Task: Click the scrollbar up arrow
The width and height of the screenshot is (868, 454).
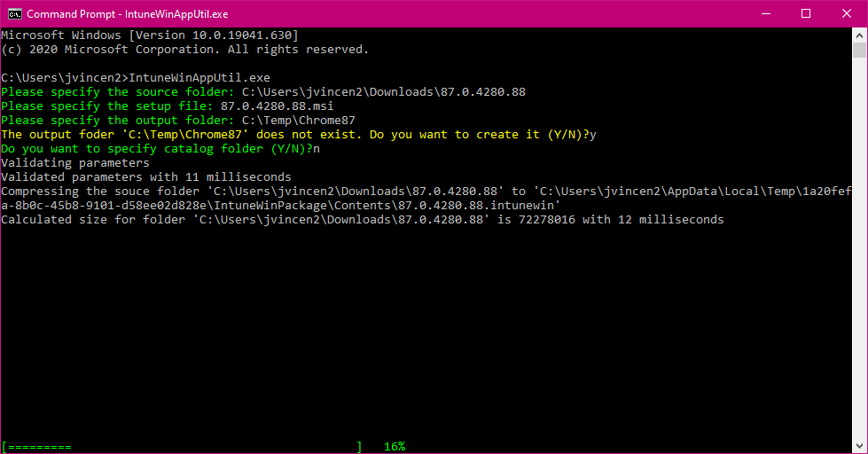Action: point(859,35)
